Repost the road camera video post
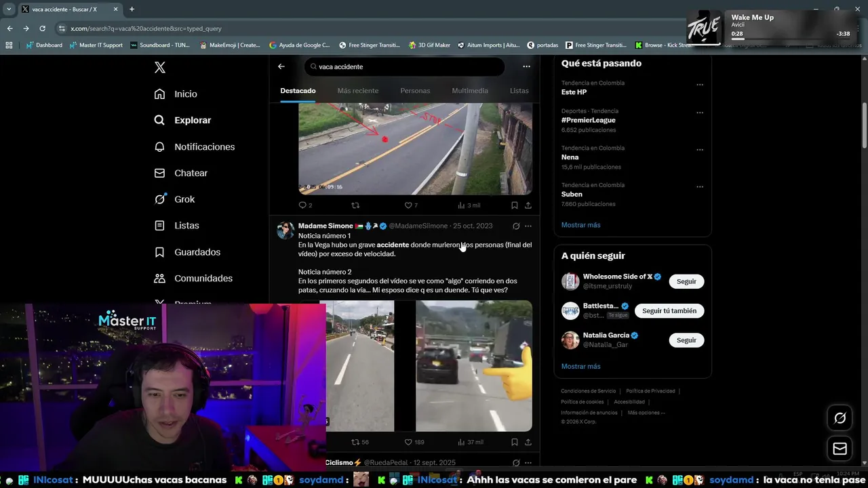 [355, 205]
